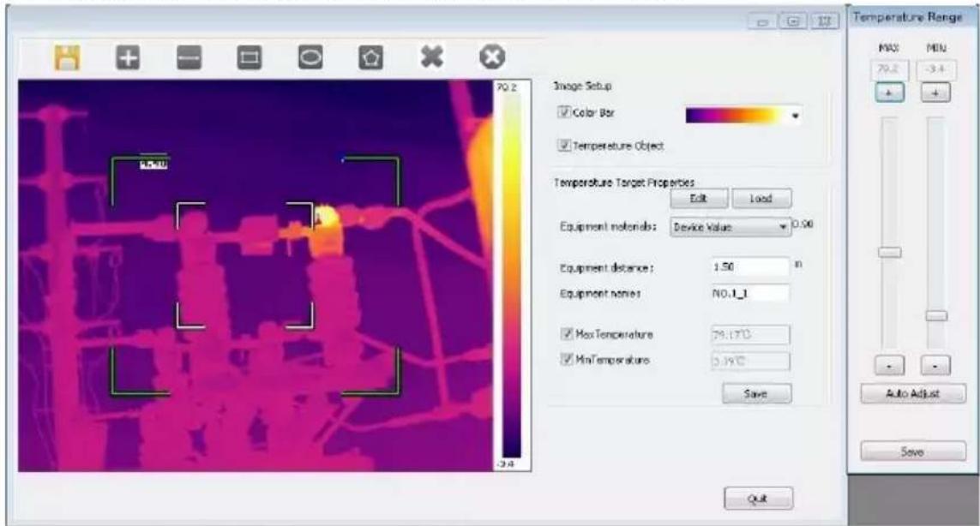Click the Equipment distance input field
This screenshot has width=980, height=526.
pos(750,266)
